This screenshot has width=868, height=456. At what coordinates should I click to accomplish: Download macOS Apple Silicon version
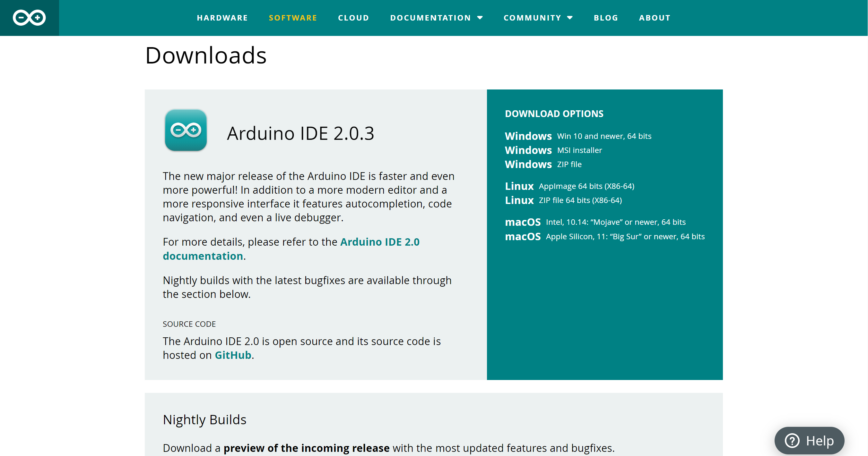(604, 237)
